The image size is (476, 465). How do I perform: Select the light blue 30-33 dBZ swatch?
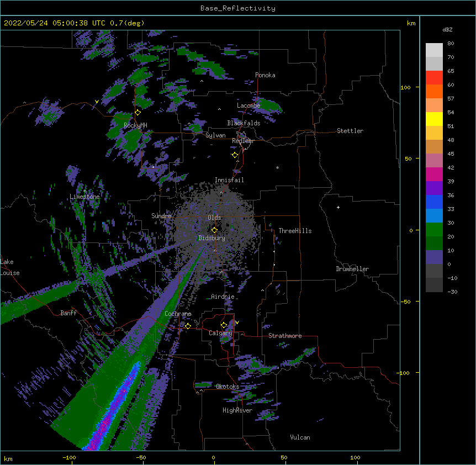(x=434, y=215)
